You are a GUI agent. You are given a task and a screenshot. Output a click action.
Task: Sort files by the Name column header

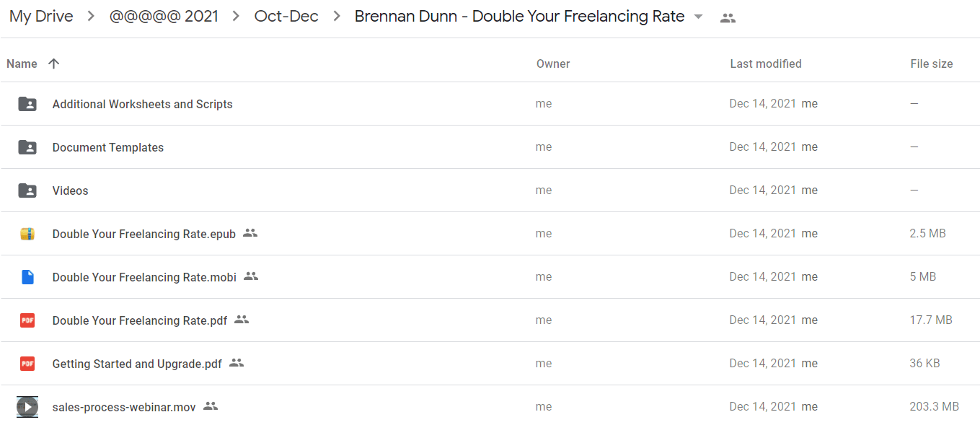click(22, 63)
